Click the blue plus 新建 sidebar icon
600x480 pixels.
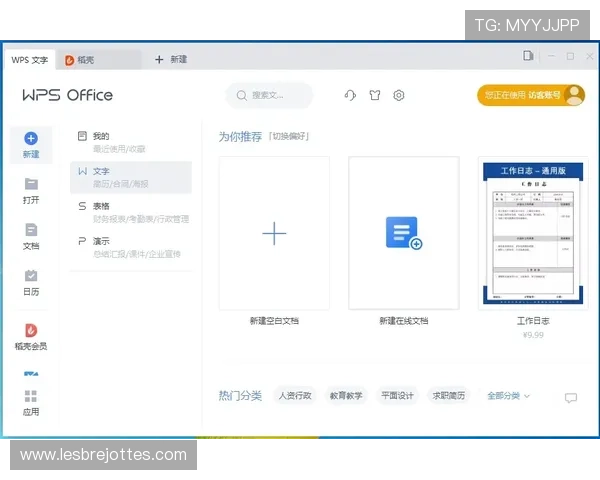(31, 139)
